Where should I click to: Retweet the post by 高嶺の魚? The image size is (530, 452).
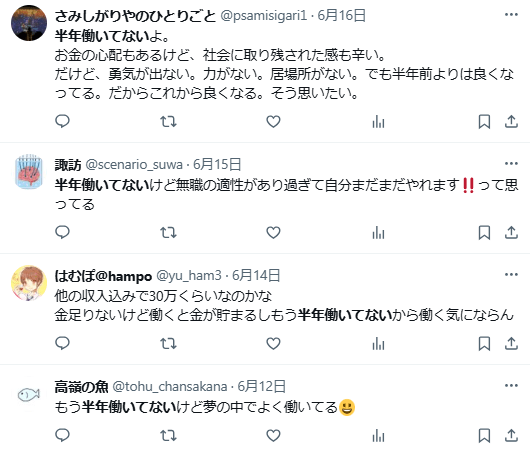point(168,435)
